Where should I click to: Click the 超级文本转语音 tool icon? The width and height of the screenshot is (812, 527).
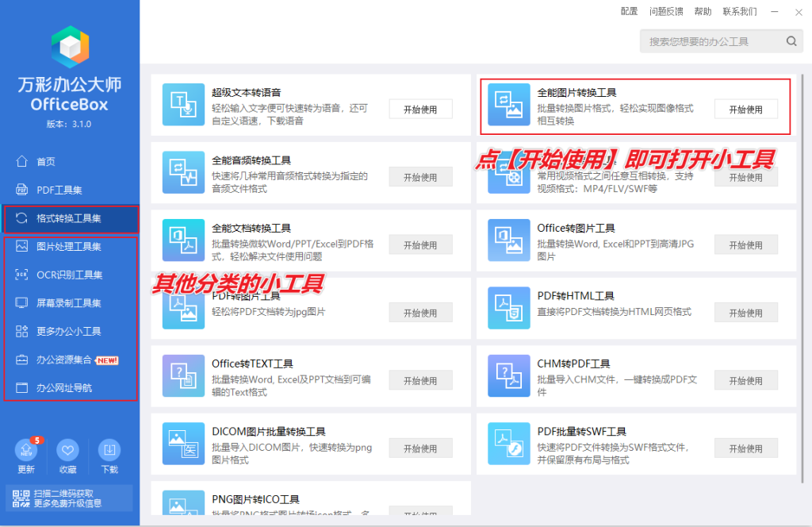coord(183,104)
